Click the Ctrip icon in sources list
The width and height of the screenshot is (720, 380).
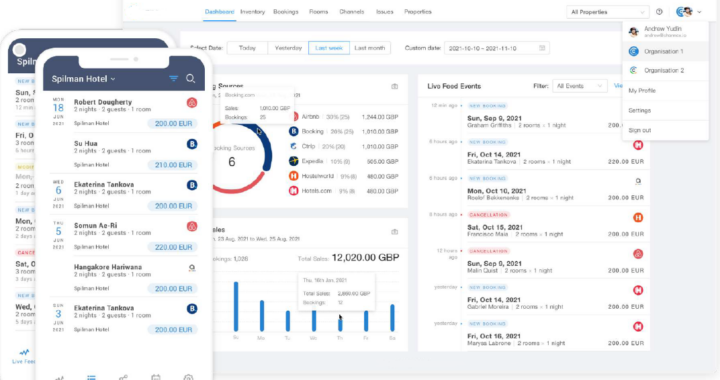[x=293, y=146]
